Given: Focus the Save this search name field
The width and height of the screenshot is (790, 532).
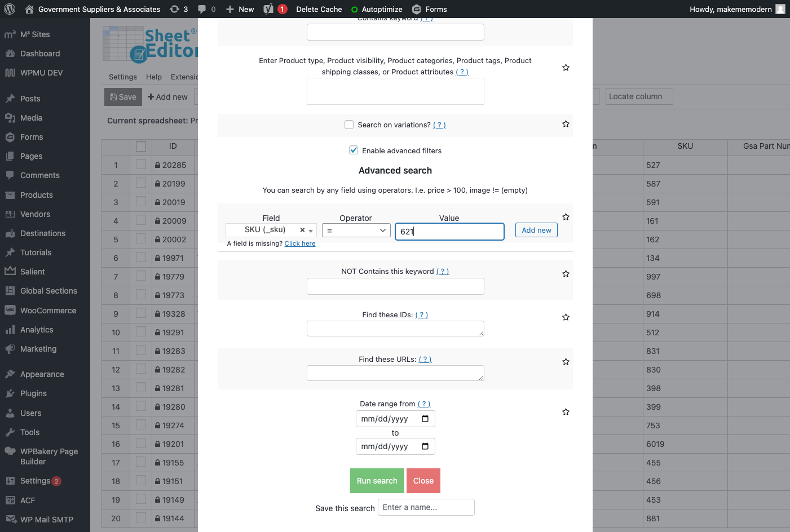Looking at the screenshot, I should 426,507.
